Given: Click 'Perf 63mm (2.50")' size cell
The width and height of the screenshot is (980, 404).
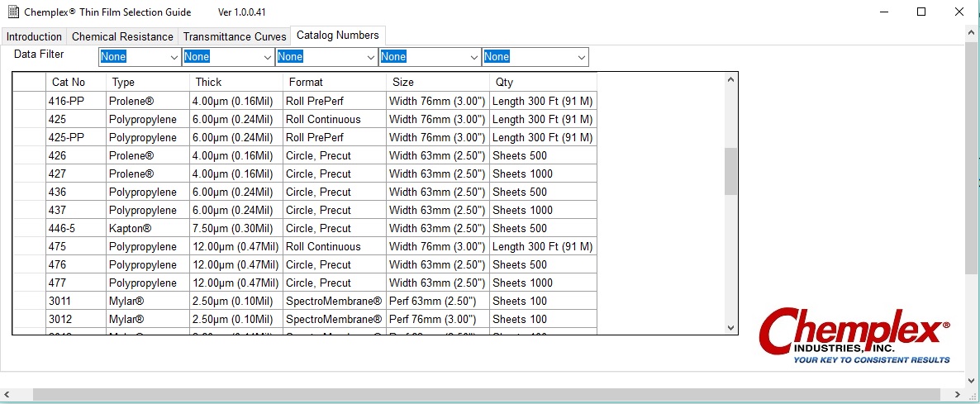Looking at the screenshot, I should click(x=437, y=301).
